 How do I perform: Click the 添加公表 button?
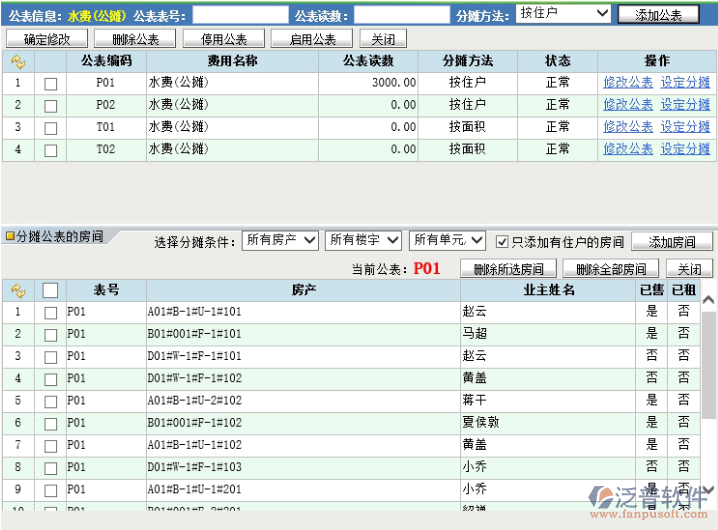click(x=659, y=15)
